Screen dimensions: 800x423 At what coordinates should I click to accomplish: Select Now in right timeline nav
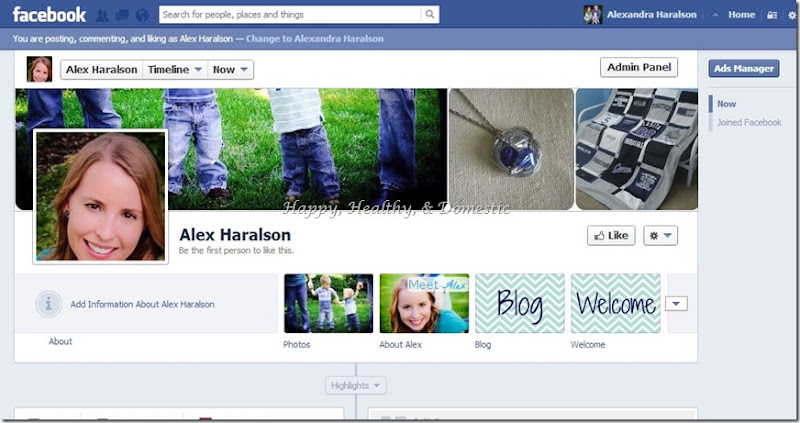726,104
